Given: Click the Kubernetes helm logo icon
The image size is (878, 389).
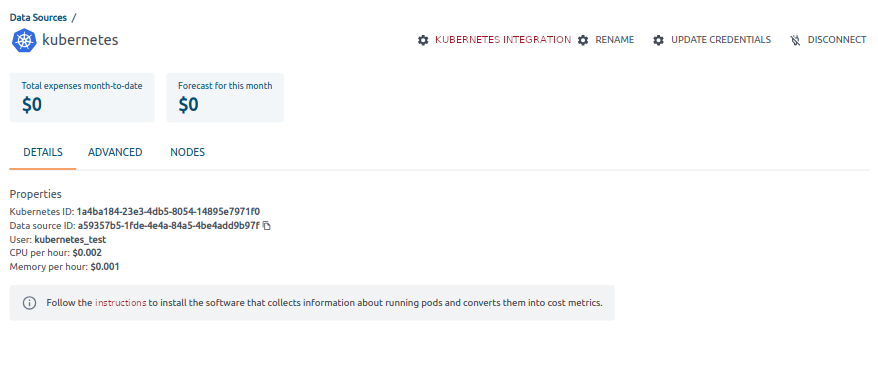Looking at the screenshot, I should [24, 40].
